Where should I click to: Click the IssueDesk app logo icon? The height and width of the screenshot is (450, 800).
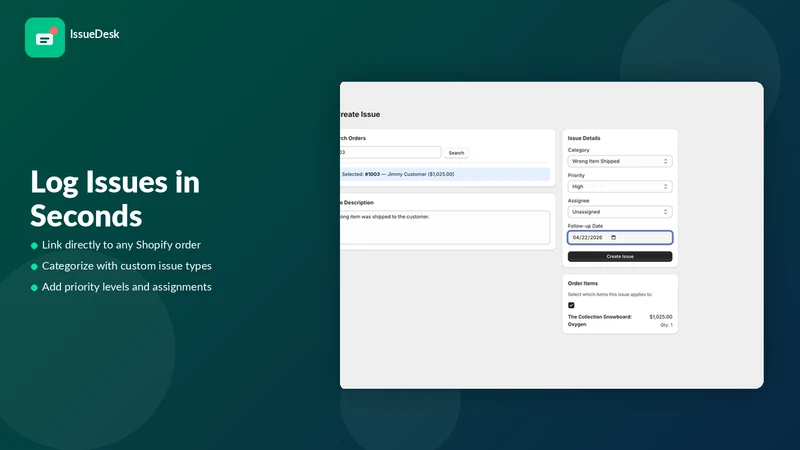(x=45, y=38)
